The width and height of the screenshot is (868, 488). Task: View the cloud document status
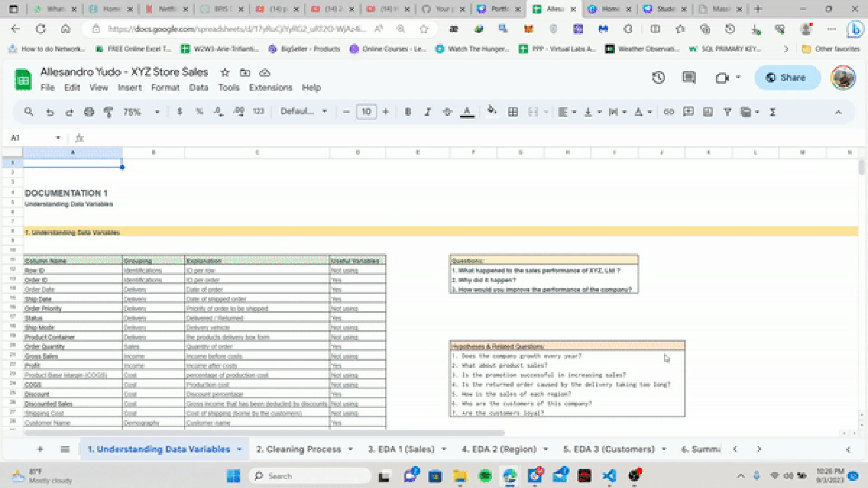tap(264, 72)
